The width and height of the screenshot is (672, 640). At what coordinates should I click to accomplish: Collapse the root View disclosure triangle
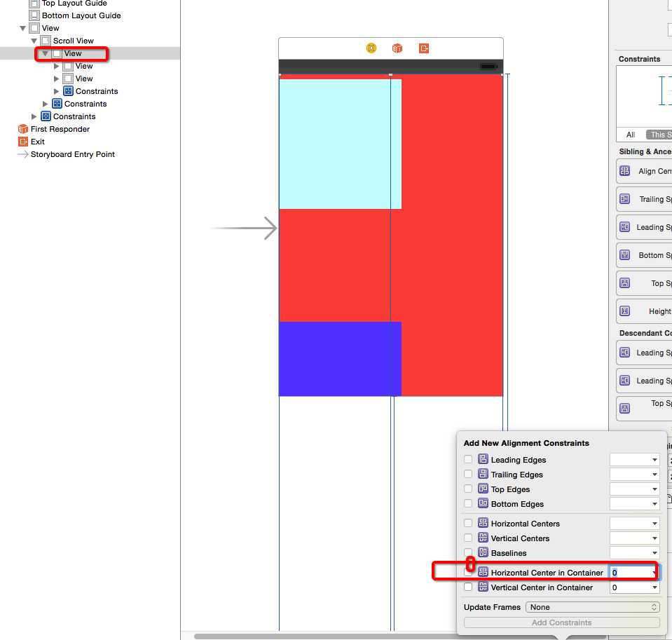[22, 28]
